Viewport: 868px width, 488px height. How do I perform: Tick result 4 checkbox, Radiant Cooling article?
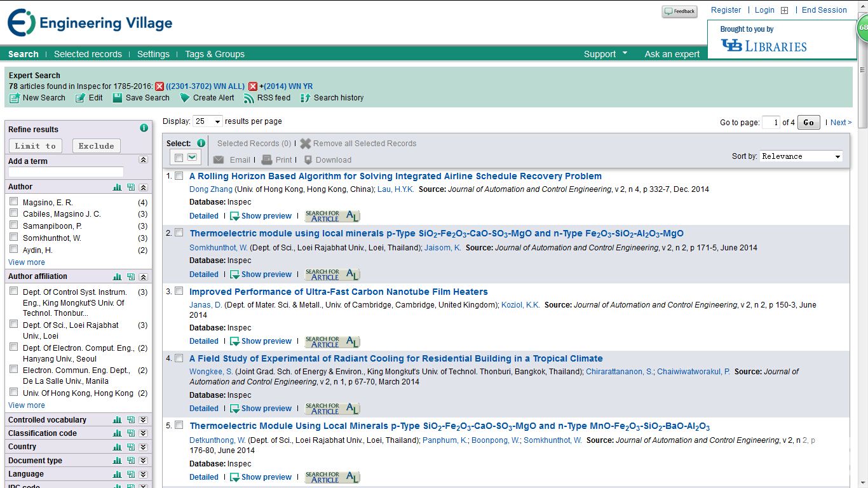click(179, 358)
